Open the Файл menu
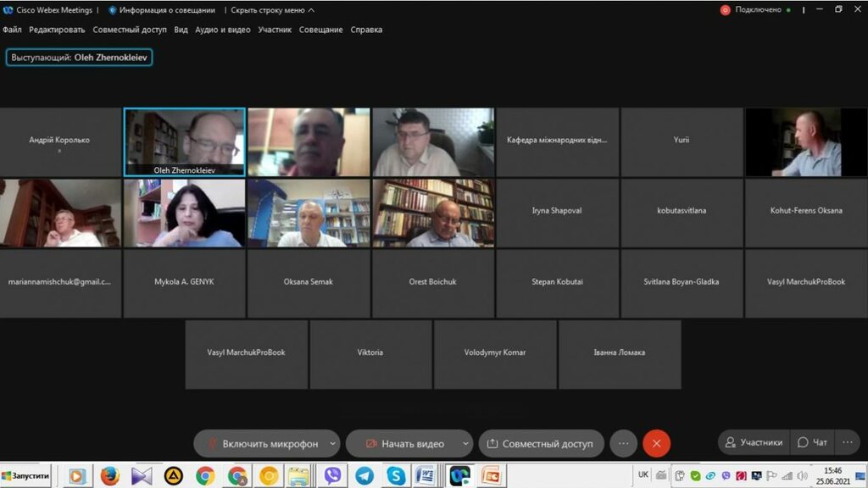This screenshot has height=488, width=868. pos(12,30)
